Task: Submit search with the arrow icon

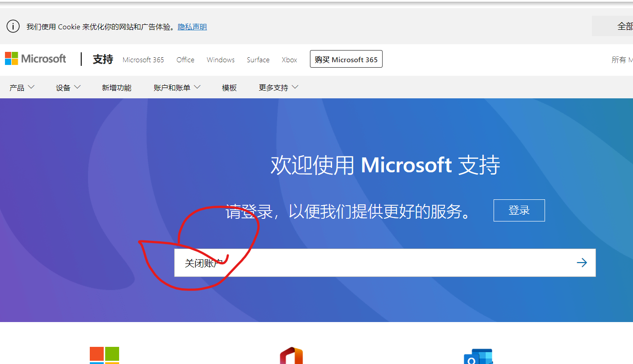Action: click(x=582, y=263)
